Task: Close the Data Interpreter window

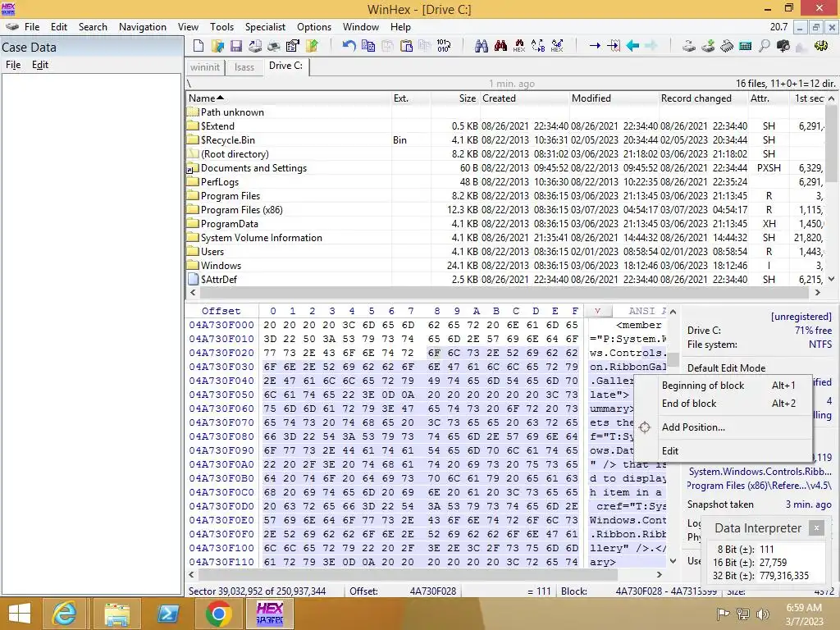Action: [x=816, y=527]
